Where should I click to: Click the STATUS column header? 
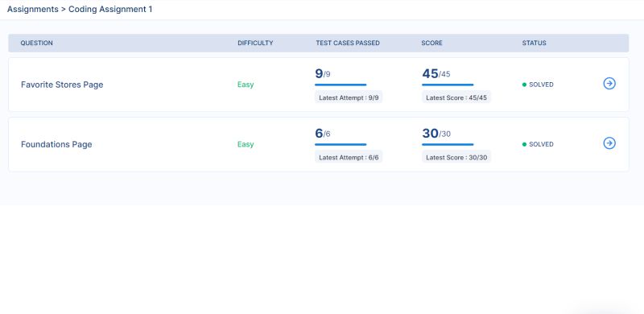(x=534, y=43)
